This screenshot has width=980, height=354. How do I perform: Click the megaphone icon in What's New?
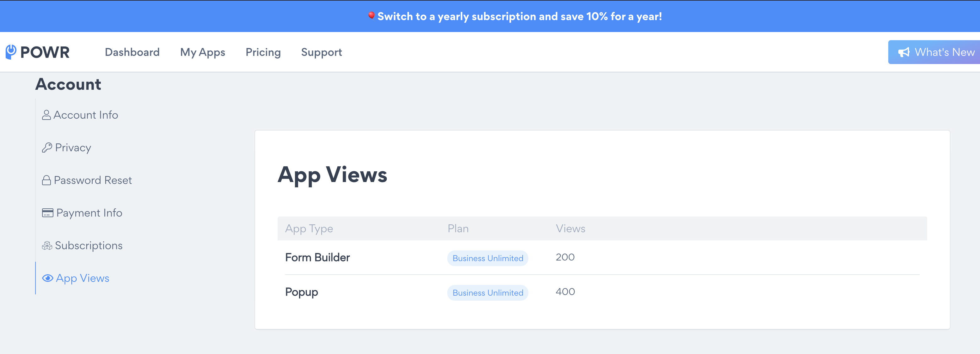click(904, 52)
